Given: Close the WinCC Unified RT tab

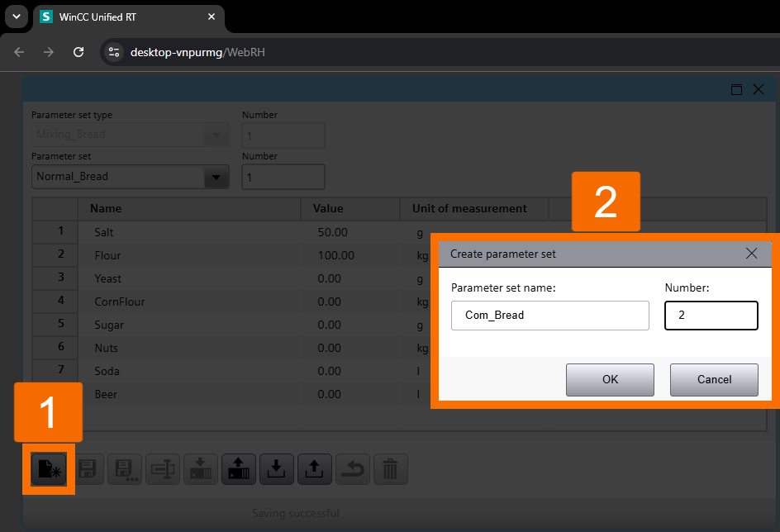Looking at the screenshot, I should click(x=211, y=17).
